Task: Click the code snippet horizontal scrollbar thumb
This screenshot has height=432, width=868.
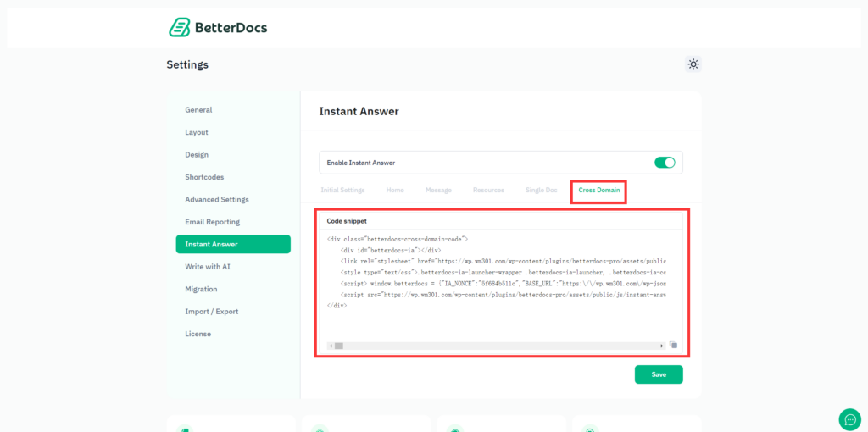Action: [339, 346]
